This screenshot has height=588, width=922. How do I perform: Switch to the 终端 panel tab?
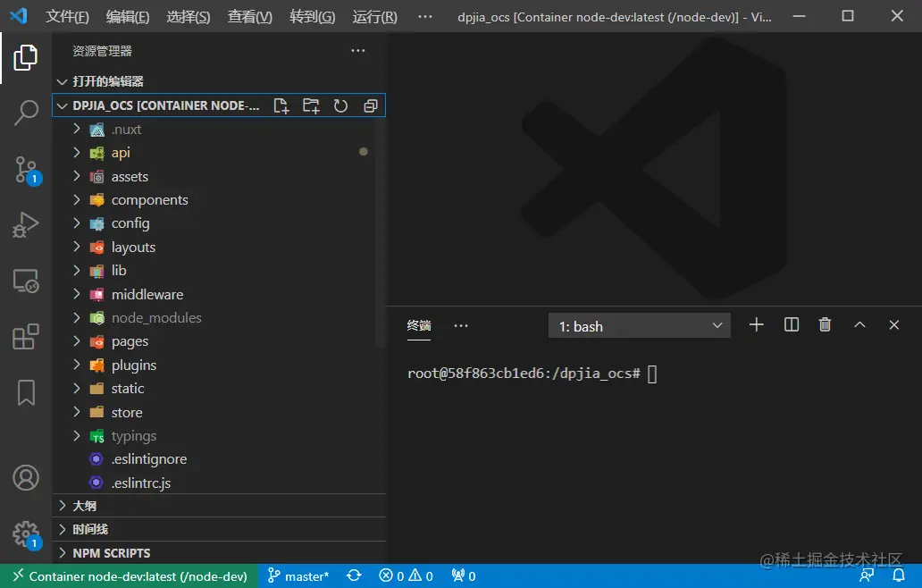(x=419, y=325)
